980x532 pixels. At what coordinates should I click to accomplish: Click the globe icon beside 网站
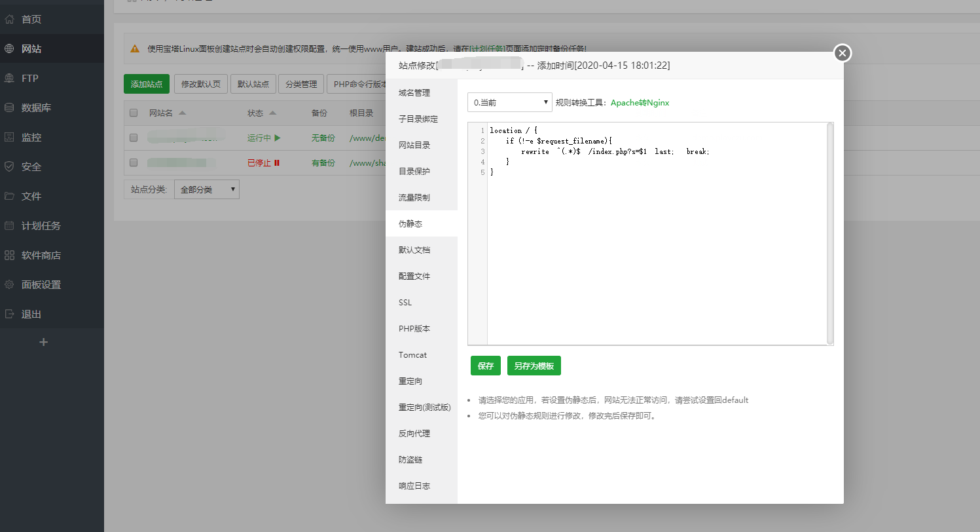[x=9, y=48]
